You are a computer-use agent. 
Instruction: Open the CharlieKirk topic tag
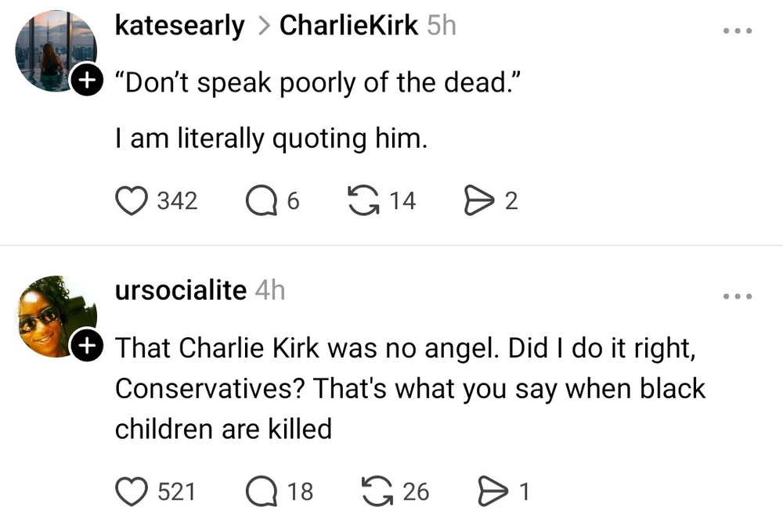point(348,26)
